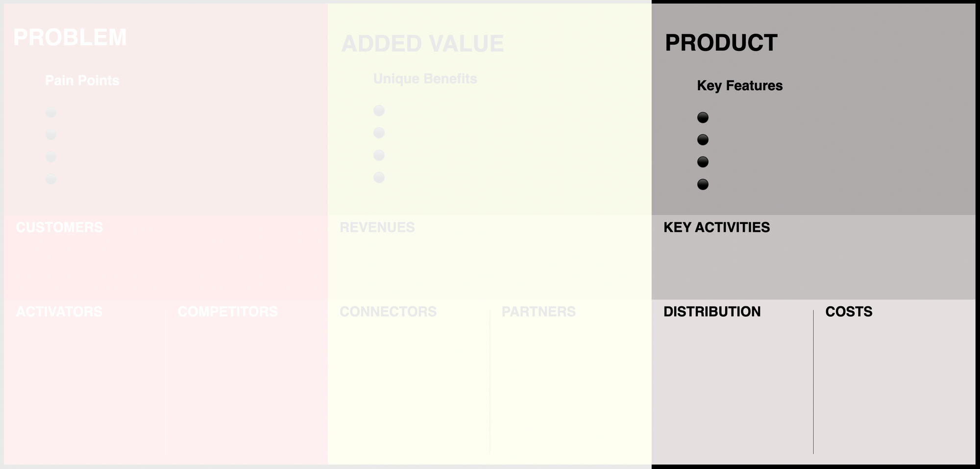The height and width of the screenshot is (469, 980).
Task: Click the first faded bullet under Unique Benefits
Action: (379, 111)
